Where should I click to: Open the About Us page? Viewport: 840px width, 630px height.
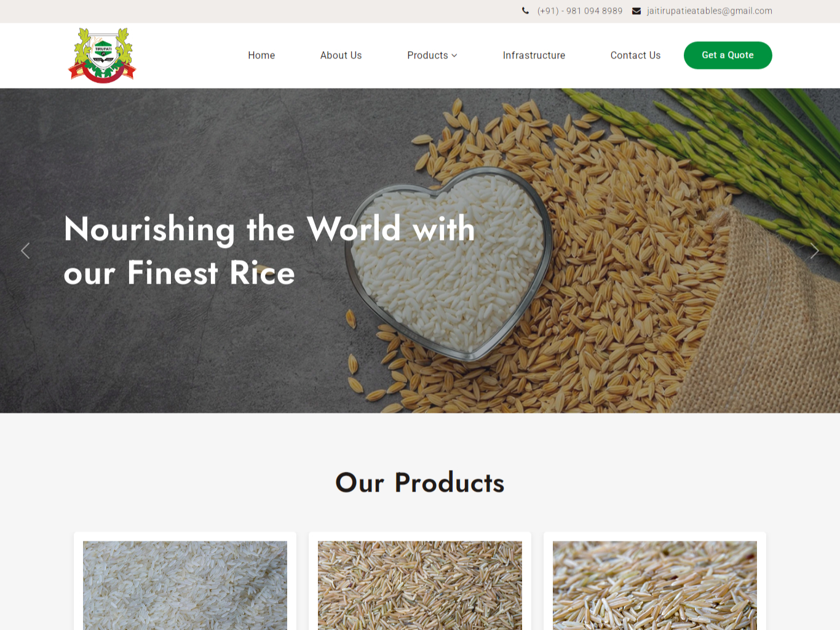(x=341, y=55)
